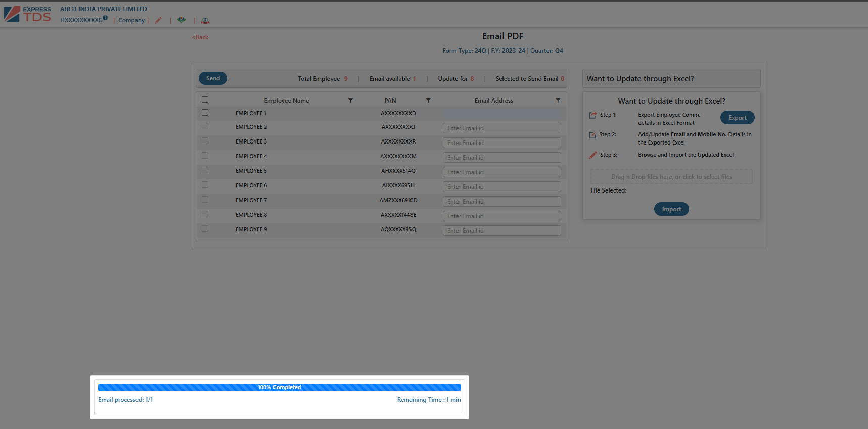Toggle the select-all checkbox in table header
Image resolution: width=868 pixels, height=429 pixels.
[205, 100]
